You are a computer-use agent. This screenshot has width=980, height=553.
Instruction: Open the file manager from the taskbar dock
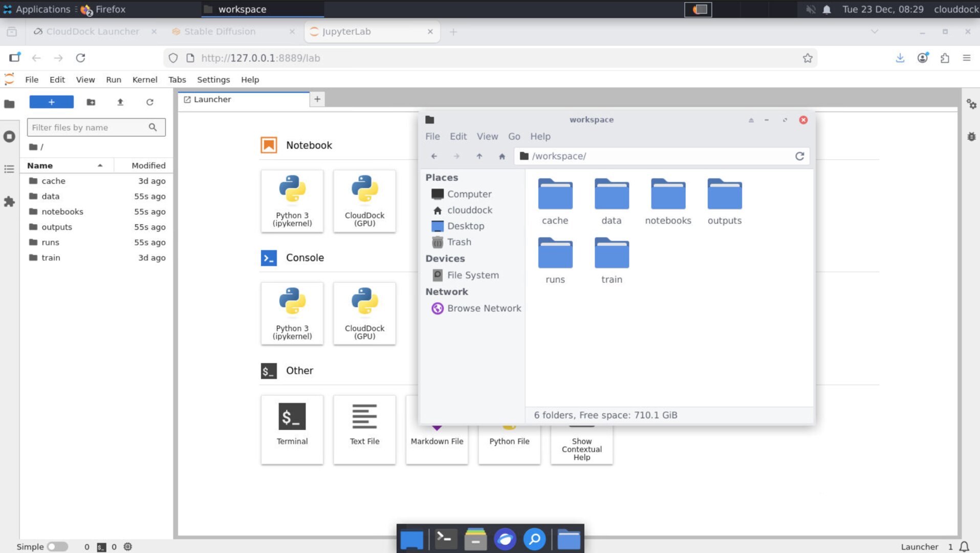point(569,539)
